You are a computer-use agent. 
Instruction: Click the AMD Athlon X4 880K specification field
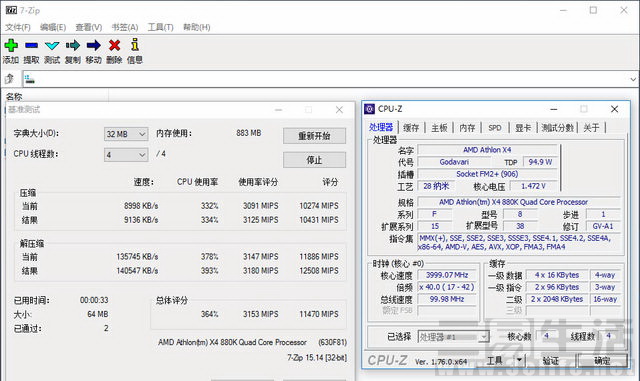[x=519, y=202]
